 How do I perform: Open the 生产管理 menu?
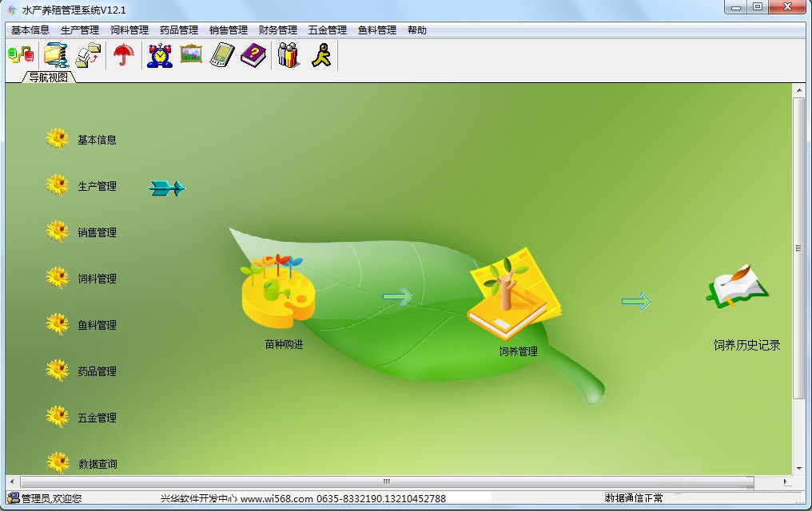[x=80, y=30]
